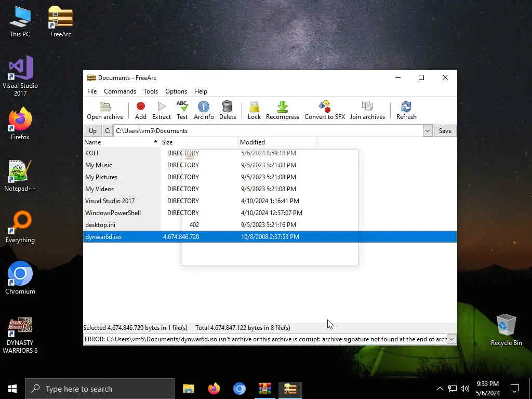Open the File menu
532x399 pixels.
92,91
